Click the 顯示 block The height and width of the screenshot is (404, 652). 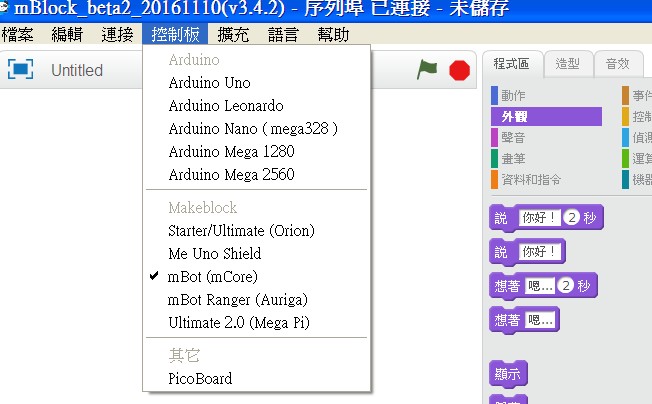(x=508, y=374)
